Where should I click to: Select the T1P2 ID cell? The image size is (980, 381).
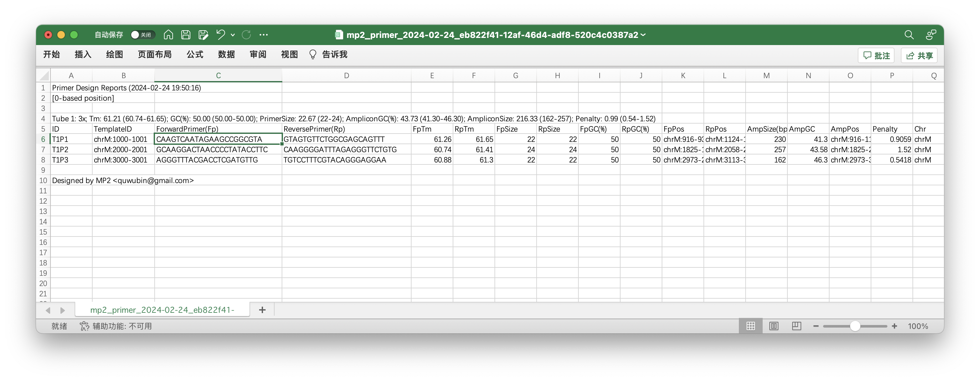71,149
